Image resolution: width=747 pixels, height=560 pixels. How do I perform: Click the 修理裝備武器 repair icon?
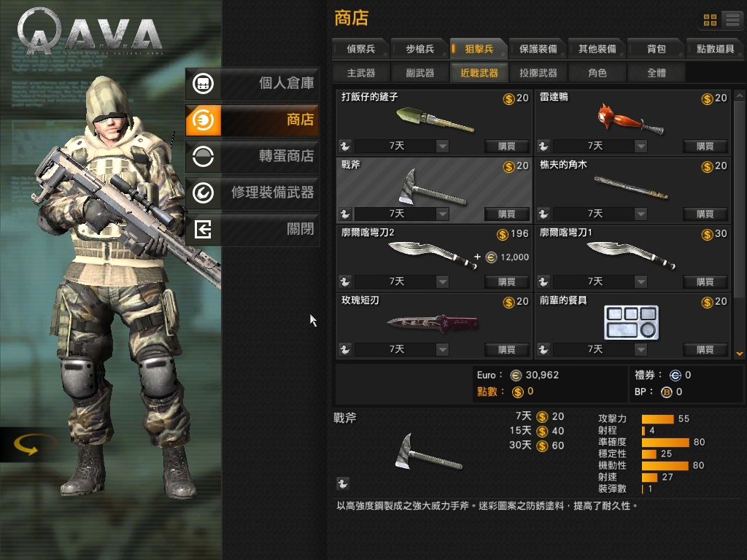pos(204,192)
